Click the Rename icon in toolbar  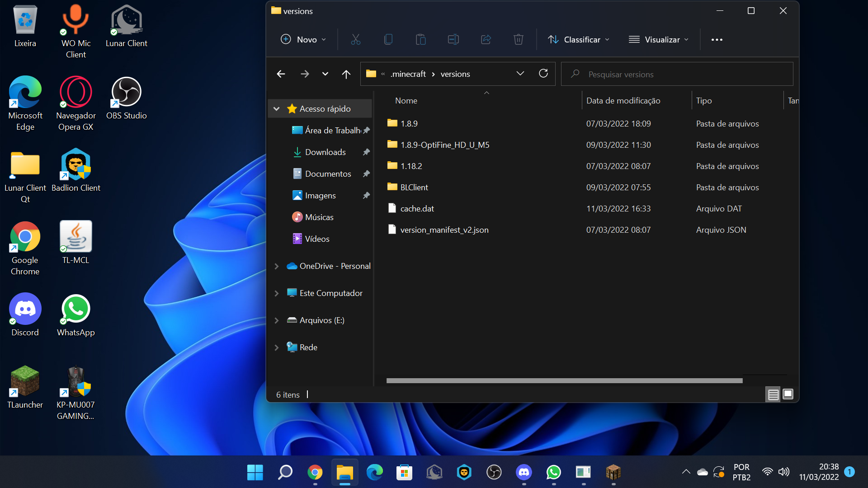[x=453, y=40]
